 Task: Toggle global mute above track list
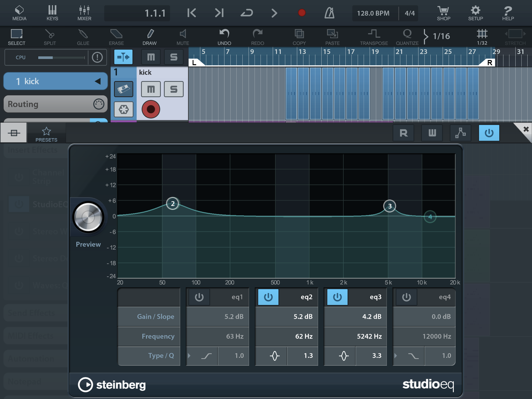tap(151, 57)
